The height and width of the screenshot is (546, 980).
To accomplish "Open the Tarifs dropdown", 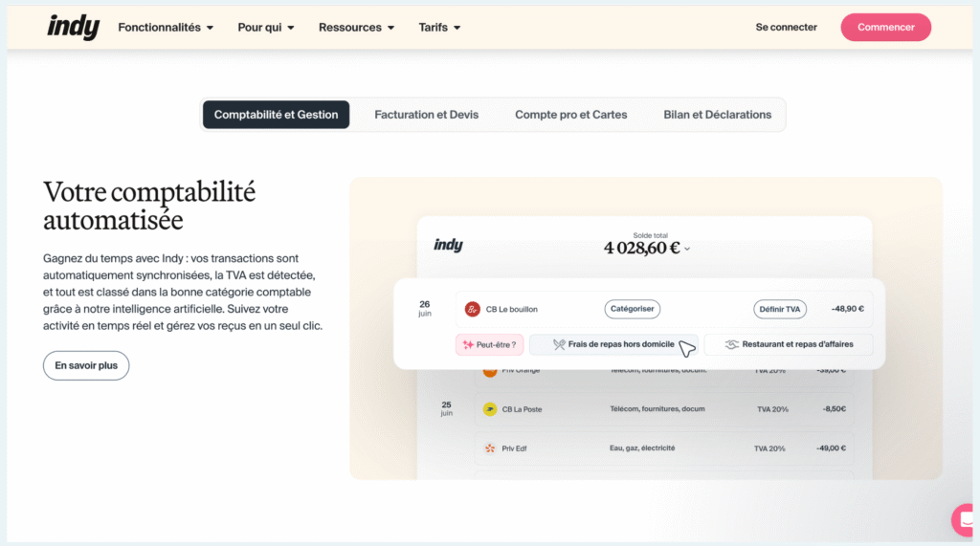I will [439, 28].
